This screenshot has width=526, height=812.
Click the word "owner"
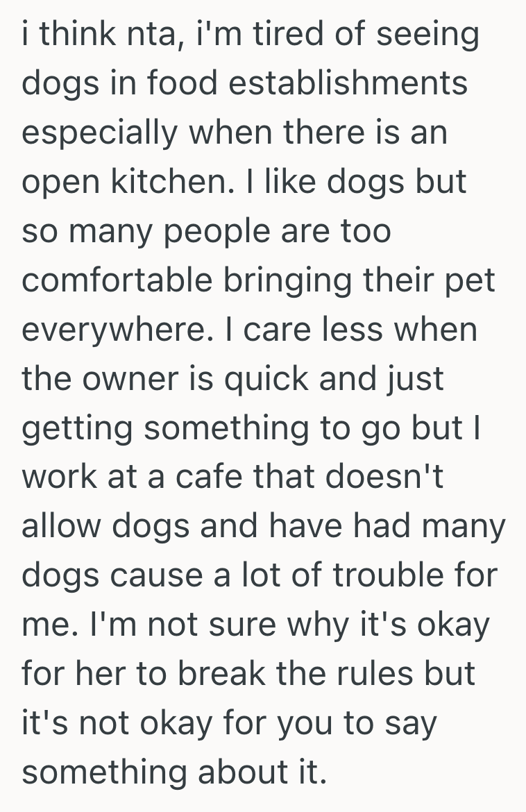(139, 379)
